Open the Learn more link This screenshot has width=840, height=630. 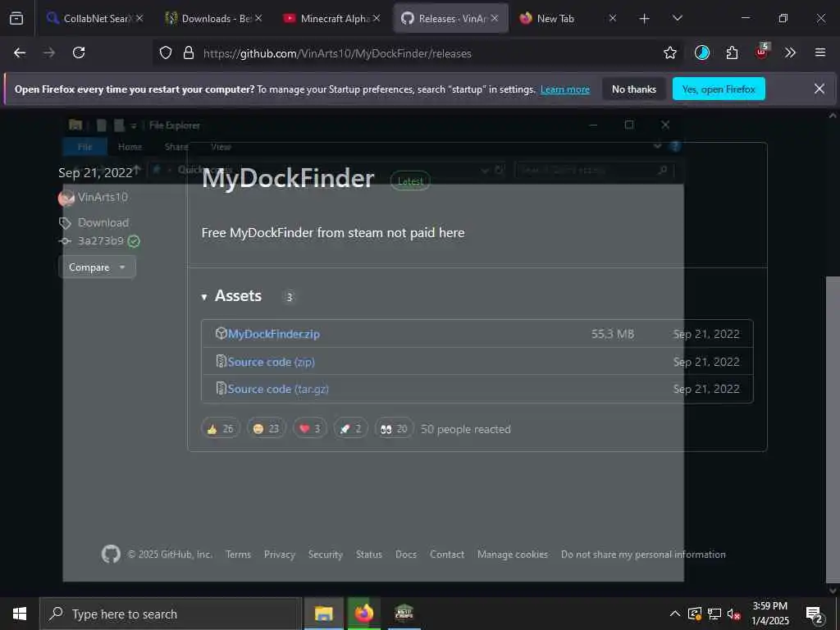coord(564,89)
